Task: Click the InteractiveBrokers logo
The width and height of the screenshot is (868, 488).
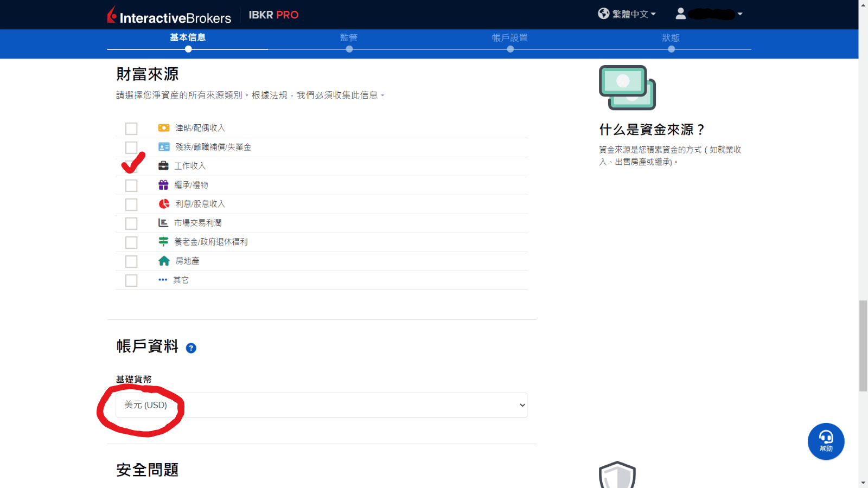Action: pyautogui.click(x=169, y=16)
